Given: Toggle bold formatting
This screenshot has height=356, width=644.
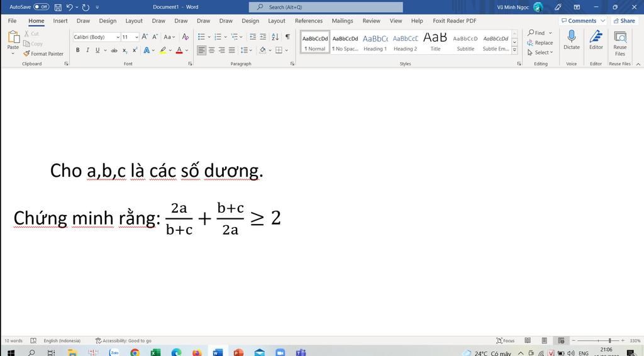Looking at the screenshot, I should 77,50.
